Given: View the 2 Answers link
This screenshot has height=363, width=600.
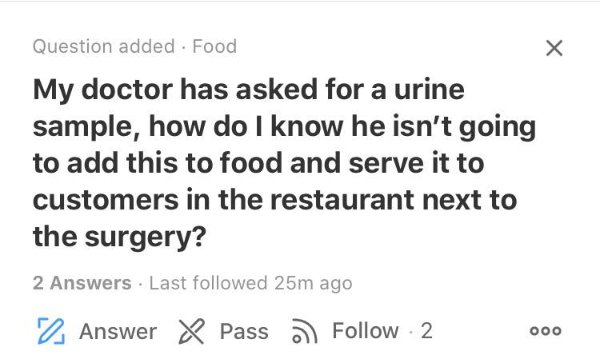Looking at the screenshot, I should (x=82, y=283).
